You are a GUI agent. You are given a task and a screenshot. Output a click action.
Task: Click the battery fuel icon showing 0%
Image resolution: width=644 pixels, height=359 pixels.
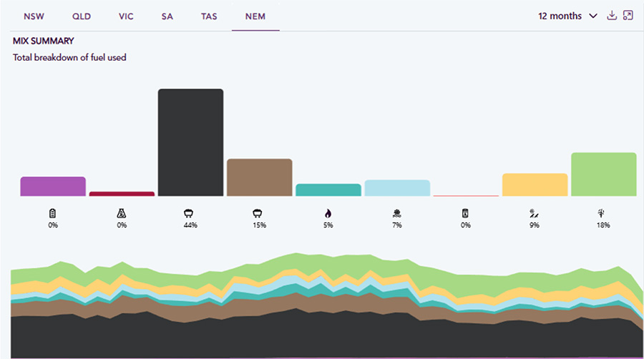tap(53, 213)
